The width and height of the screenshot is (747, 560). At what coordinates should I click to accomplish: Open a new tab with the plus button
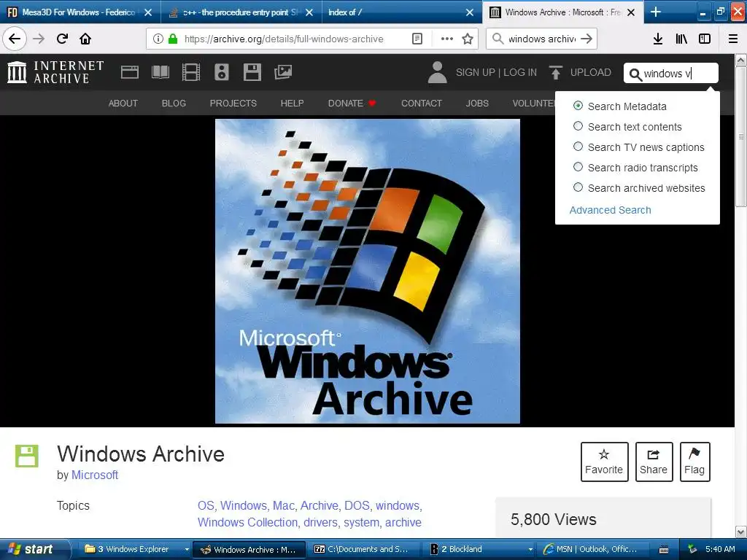656,12
